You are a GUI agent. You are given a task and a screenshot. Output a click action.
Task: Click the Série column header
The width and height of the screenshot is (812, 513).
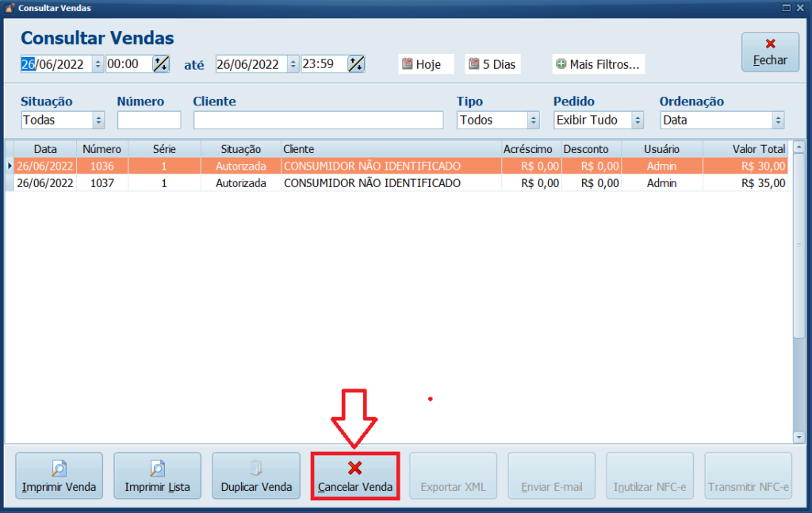click(x=164, y=149)
